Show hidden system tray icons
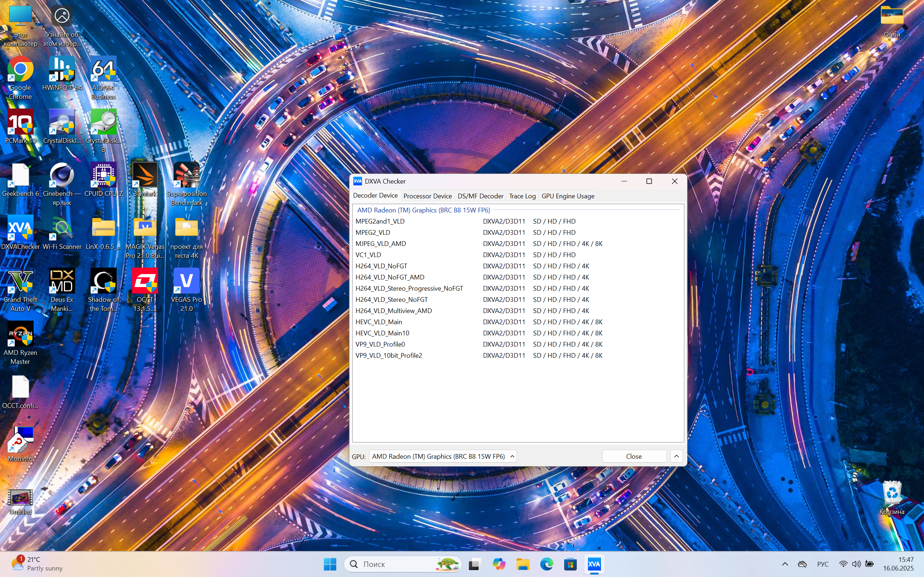This screenshot has height=577, width=924. pos(785,564)
